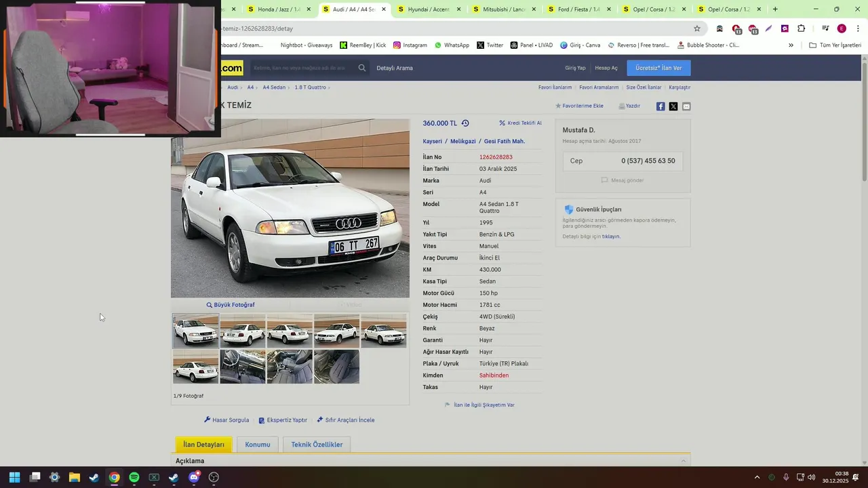Click Sıfır Araçları İncele link
Image resolution: width=868 pixels, height=488 pixels.
coord(345,420)
